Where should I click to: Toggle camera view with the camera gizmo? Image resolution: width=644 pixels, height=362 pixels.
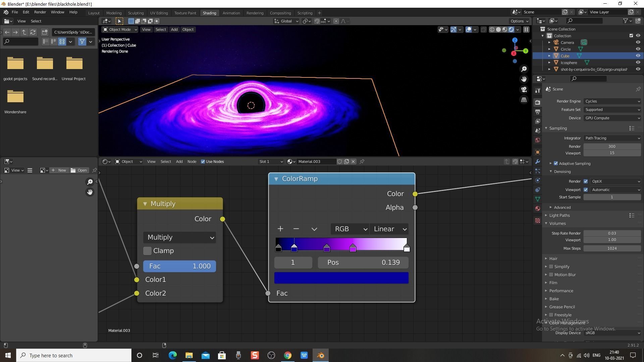tap(524, 89)
